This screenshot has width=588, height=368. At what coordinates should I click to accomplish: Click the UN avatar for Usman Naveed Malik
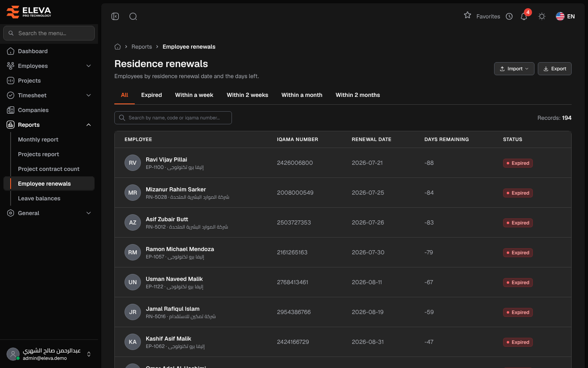pos(133,282)
